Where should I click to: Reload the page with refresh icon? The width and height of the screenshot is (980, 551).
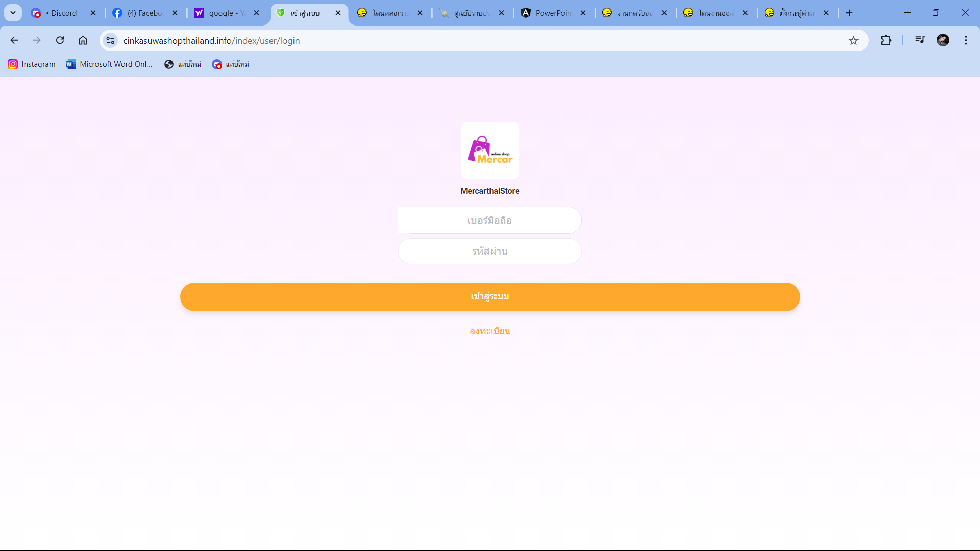tap(60, 40)
